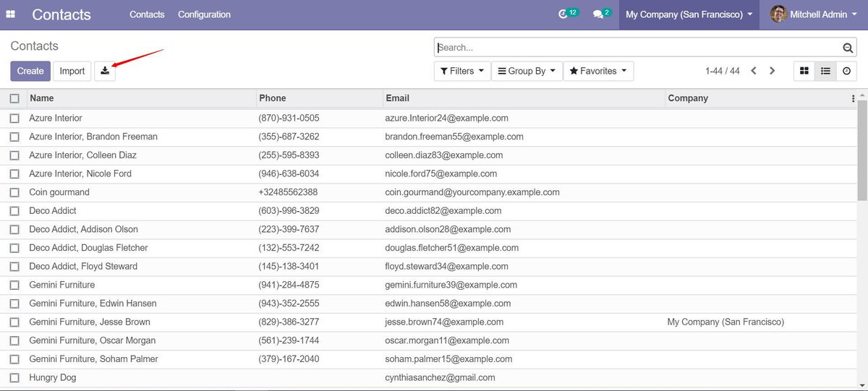The image size is (868, 391).
Task: Open contact Deco Addict, Addison Olson
Action: point(83,229)
